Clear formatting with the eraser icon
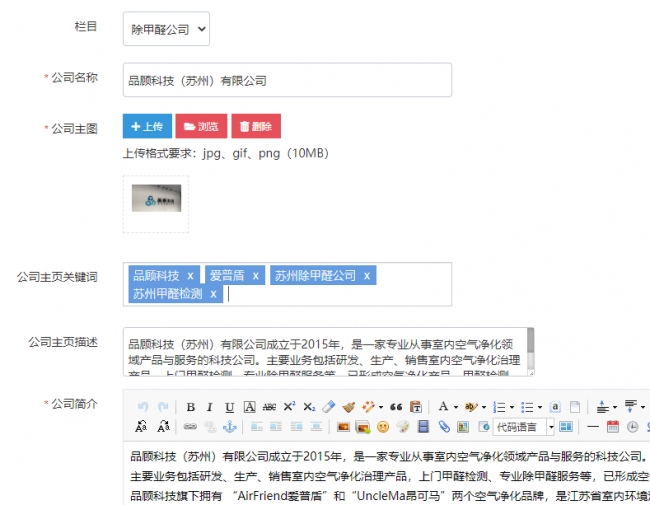The width and height of the screenshot is (650, 505). (x=329, y=407)
